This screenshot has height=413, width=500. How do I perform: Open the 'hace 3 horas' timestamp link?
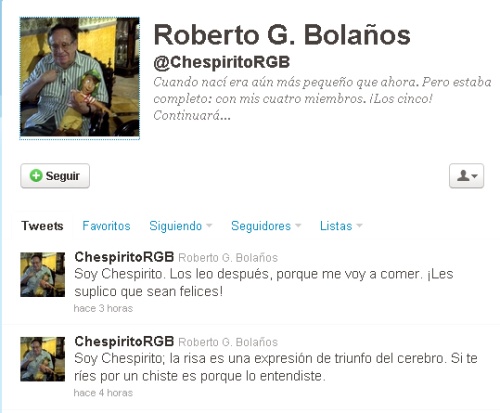(103, 308)
